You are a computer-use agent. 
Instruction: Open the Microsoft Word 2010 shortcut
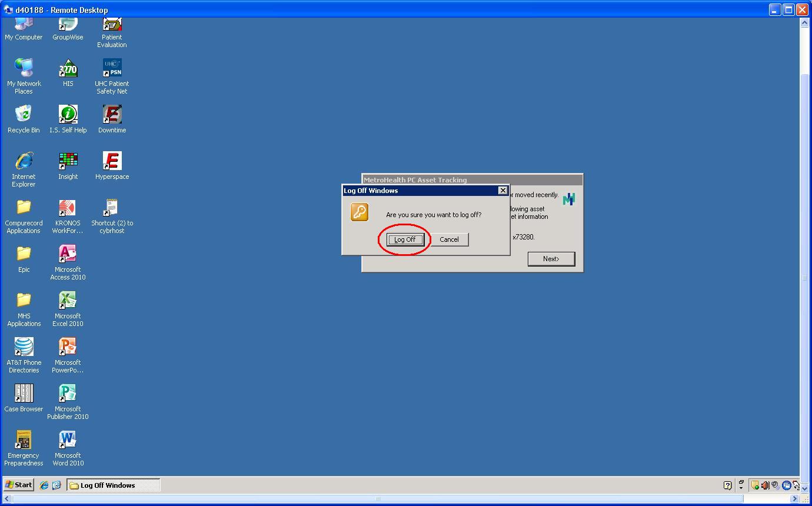[68, 441]
